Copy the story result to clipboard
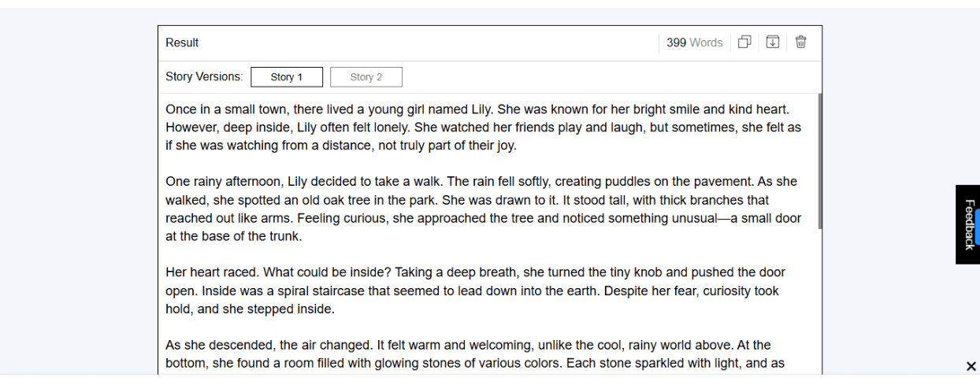980x381 pixels. (x=744, y=43)
